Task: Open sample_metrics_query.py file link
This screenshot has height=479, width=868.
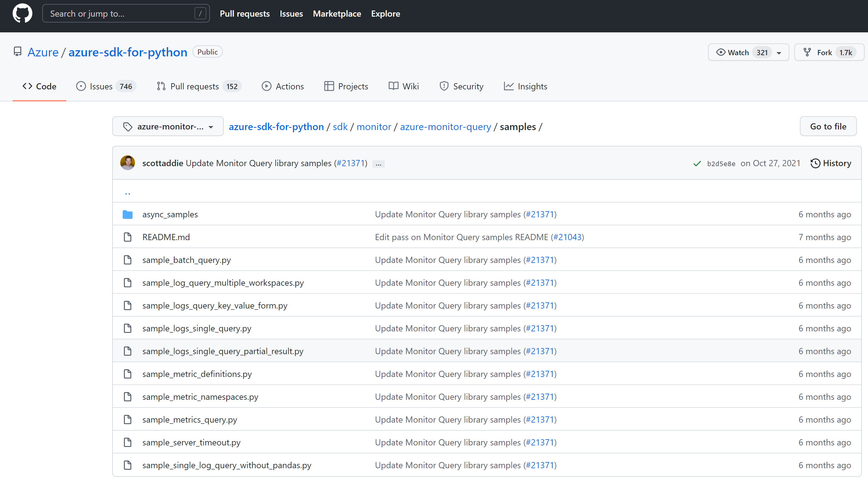Action: 189,420
